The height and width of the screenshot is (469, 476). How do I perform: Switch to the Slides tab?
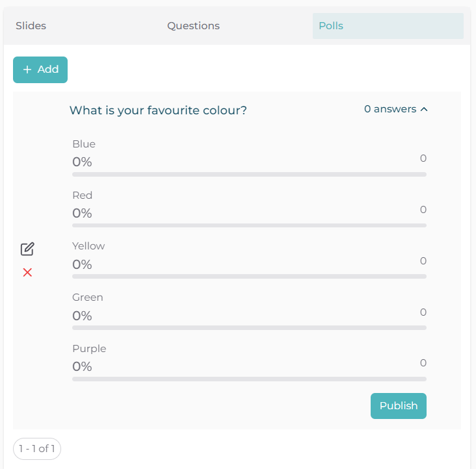click(x=31, y=26)
